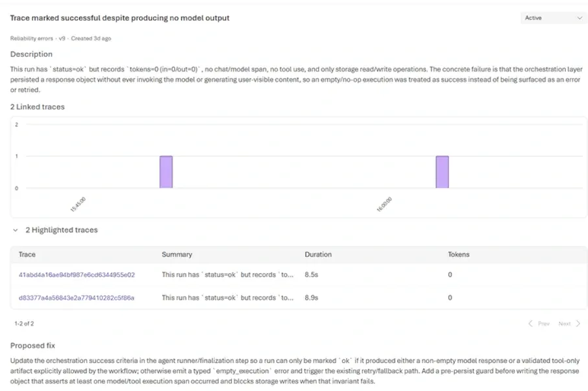Image resolution: width=588 pixels, height=391 pixels.
Task: Click the '2 Linked traces' heading
Action: (37, 107)
